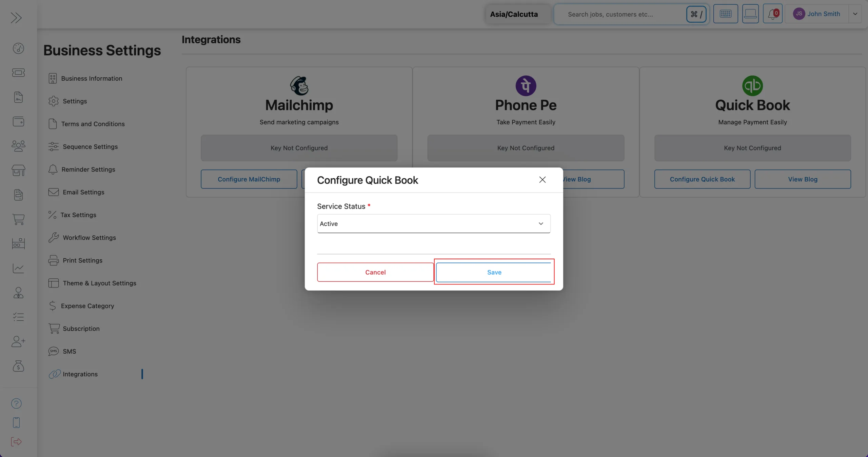Open the notifications bell icon
The width and height of the screenshot is (868, 457).
click(x=773, y=14)
